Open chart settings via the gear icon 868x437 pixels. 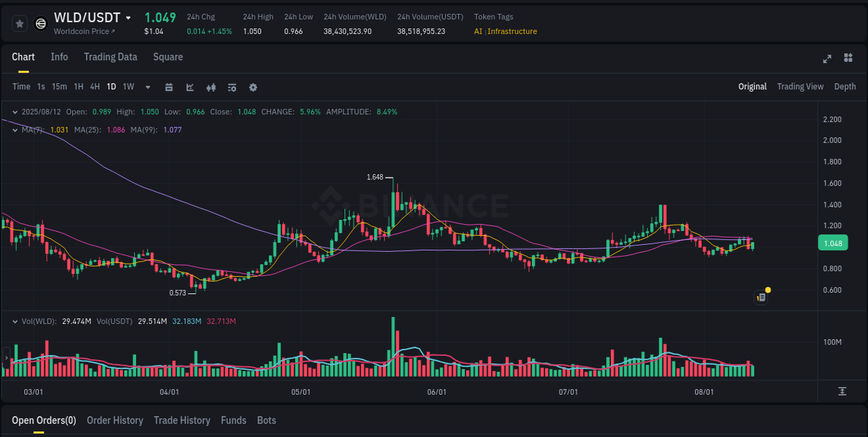pos(253,87)
